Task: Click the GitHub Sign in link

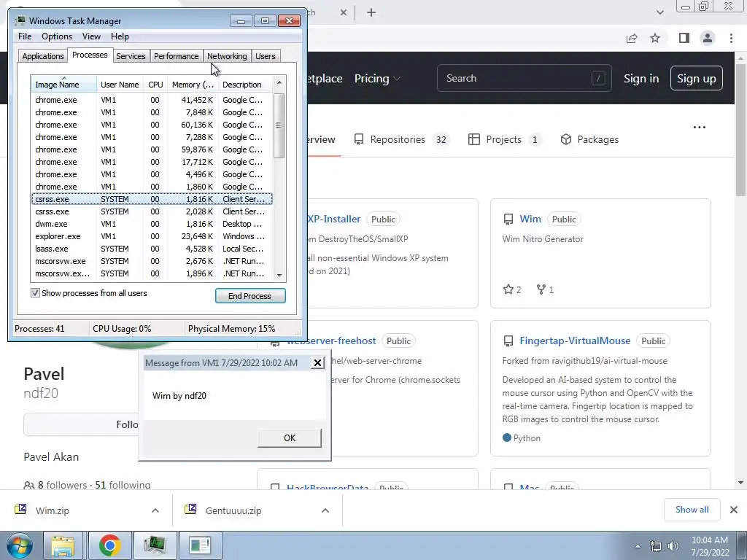Action: (641, 79)
